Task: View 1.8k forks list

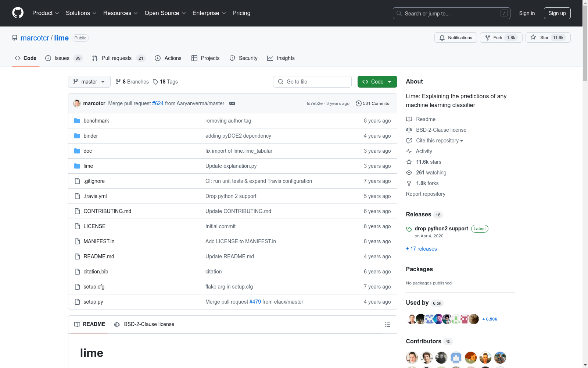Action: 423,183
